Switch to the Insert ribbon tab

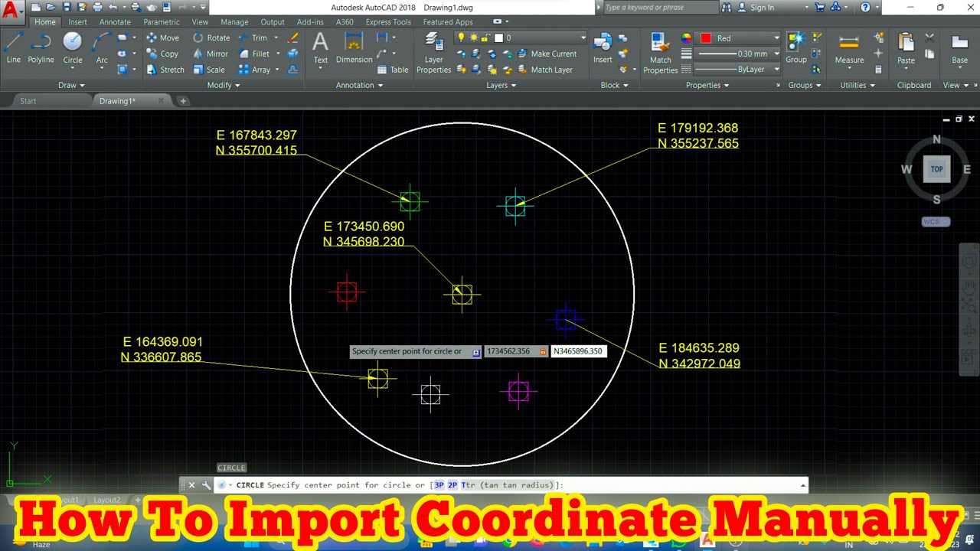coord(77,22)
